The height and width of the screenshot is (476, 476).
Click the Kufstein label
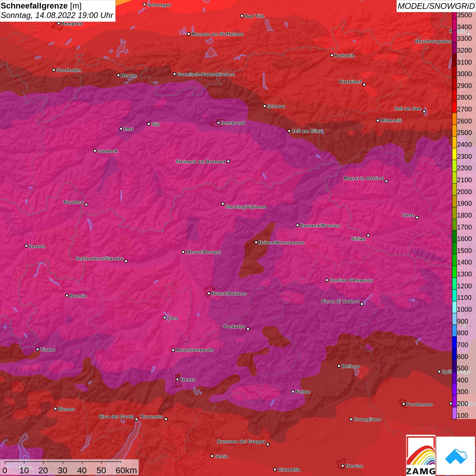[344, 55]
